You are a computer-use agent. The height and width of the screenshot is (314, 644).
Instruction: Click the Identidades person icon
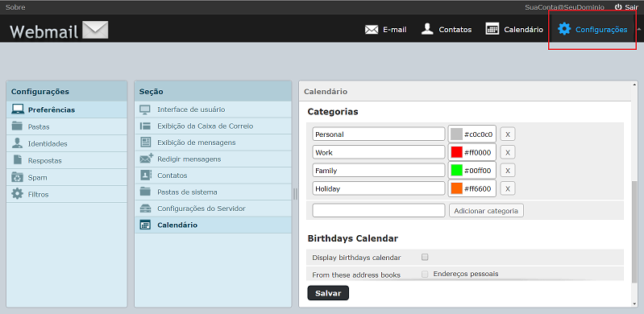17,143
